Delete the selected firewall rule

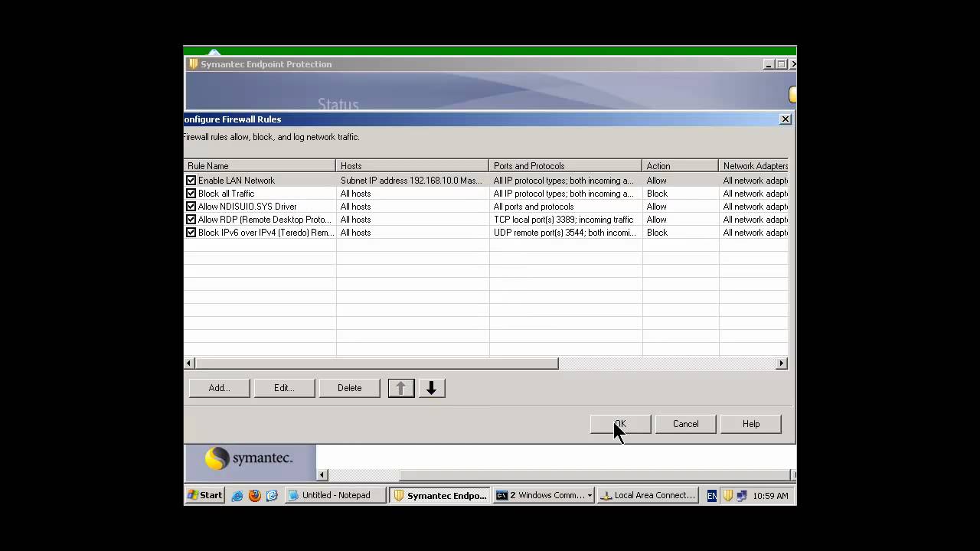[x=349, y=388]
